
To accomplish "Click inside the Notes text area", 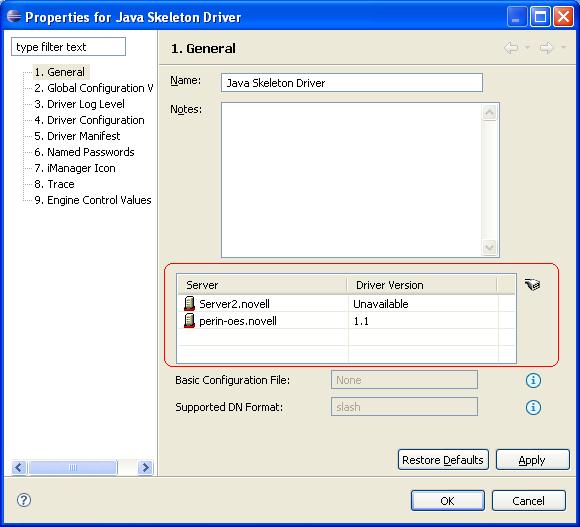I will point(351,180).
